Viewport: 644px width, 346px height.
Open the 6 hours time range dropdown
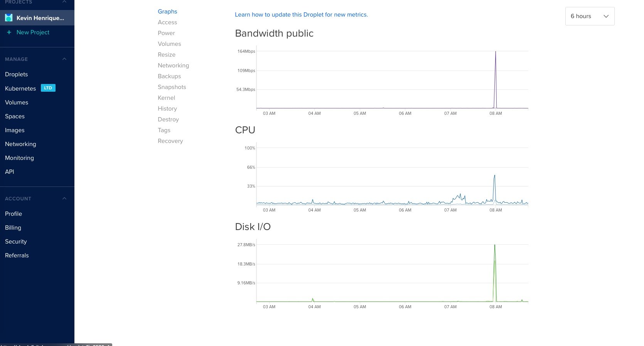[x=589, y=16]
